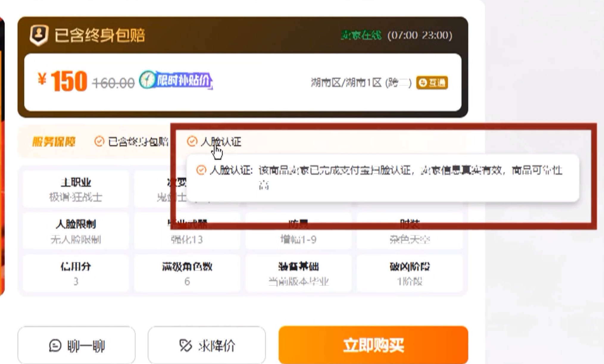Image resolution: width=604 pixels, height=364 pixels.
Task: Open chat with the 聊一聊 button
Action: [x=77, y=345]
